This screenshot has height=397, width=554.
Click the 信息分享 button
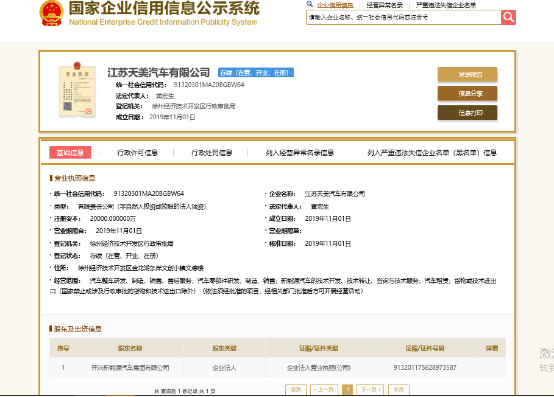(467, 94)
